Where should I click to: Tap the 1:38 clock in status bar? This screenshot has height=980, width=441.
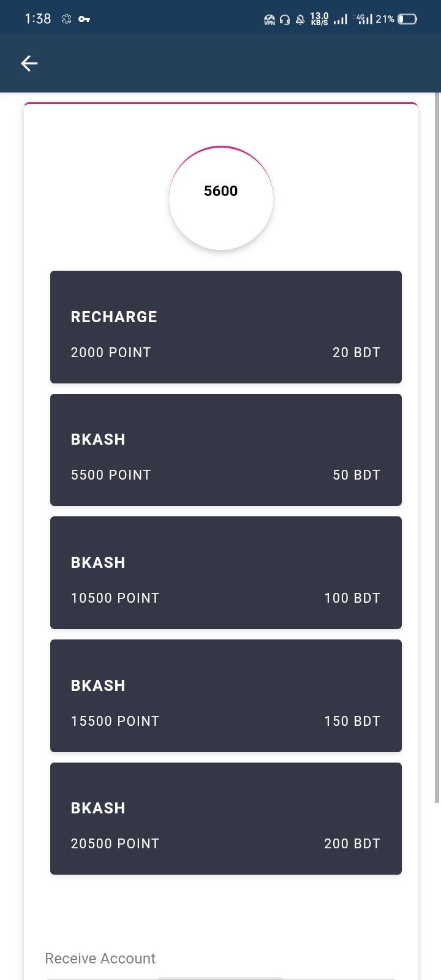coord(38,19)
